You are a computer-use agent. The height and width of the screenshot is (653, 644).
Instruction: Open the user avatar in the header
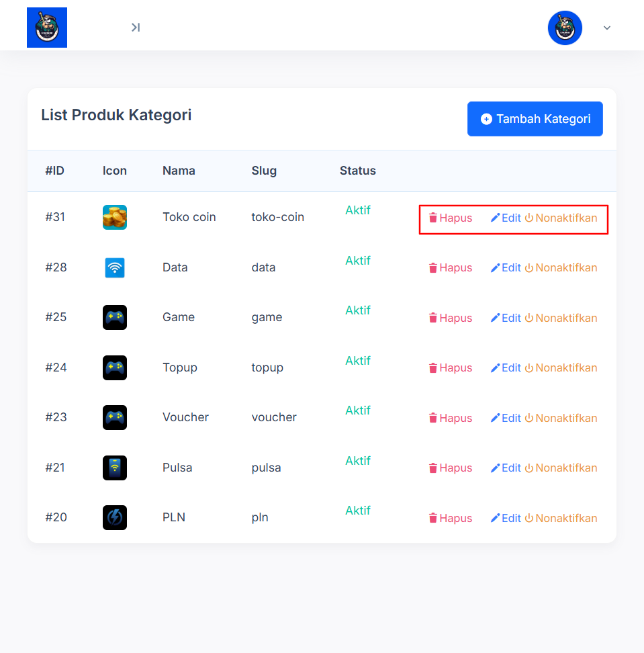point(565,28)
